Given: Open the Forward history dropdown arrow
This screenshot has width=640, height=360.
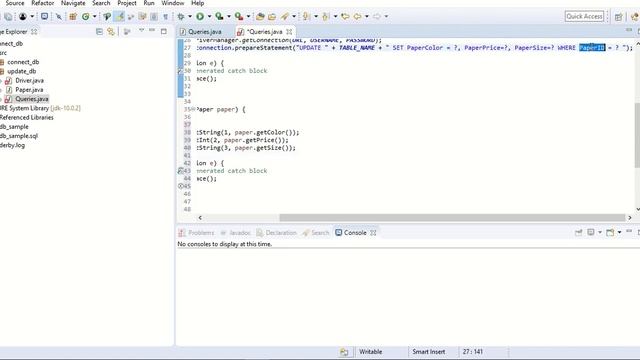Looking at the screenshot, I should [x=386, y=16].
